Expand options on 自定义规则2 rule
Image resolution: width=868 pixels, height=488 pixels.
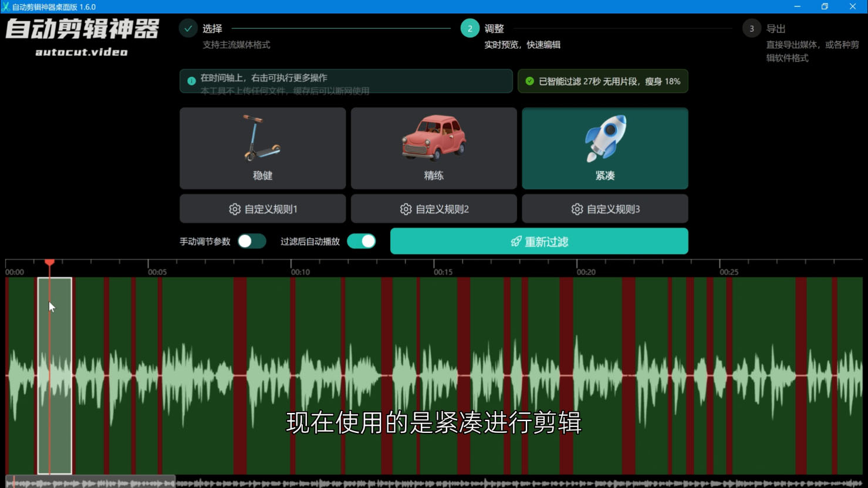tap(434, 209)
